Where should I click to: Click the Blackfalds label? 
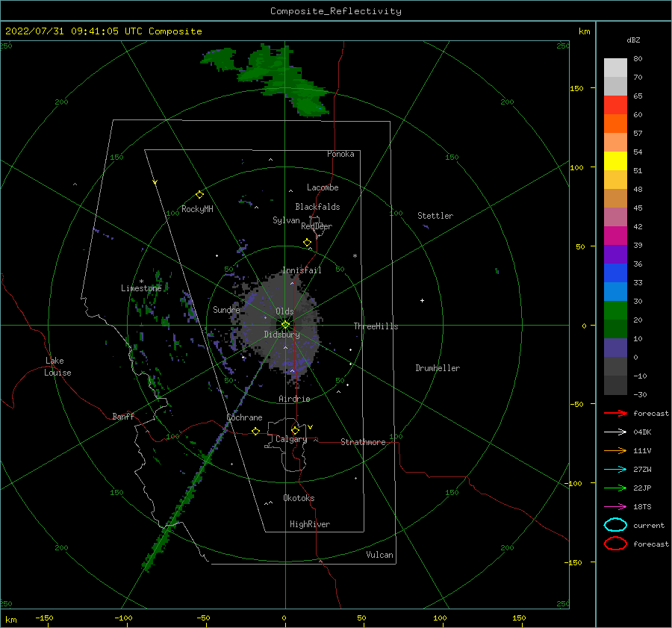(x=317, y=207)
